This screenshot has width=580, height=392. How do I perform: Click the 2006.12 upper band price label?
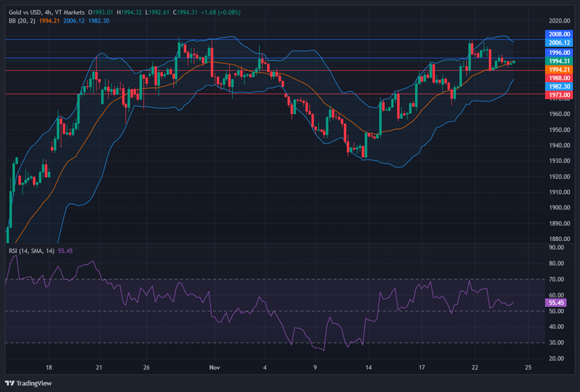click(560, 43)
